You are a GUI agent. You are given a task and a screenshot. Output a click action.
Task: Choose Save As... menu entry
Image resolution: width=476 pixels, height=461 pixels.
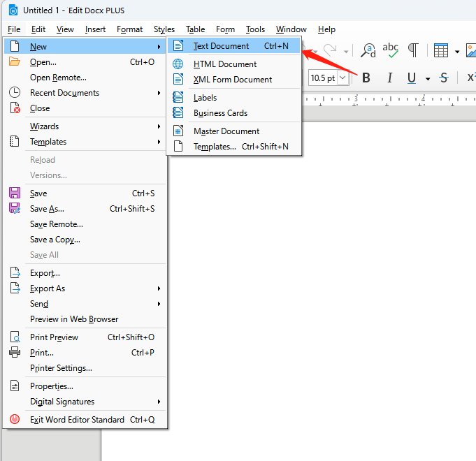coord(85,209)
